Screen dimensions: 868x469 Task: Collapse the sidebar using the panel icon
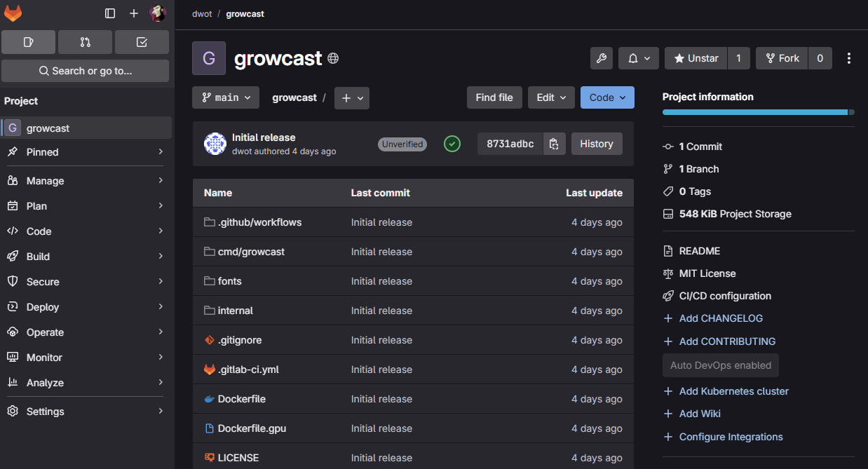109,13
